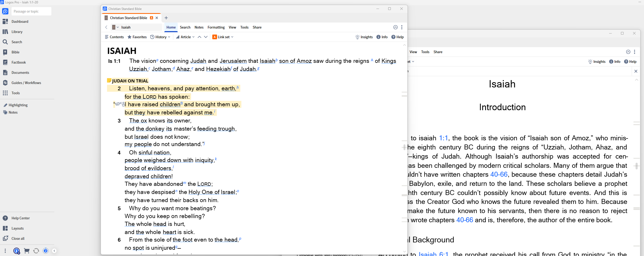This screenshot has width=644, height=256.
Task: Click the Passage or topic search box
Action: pyautogui.click(x=31, y=11)
